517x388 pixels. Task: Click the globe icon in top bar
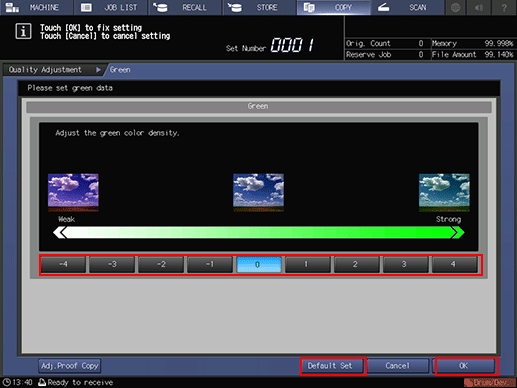coord(456,7)
